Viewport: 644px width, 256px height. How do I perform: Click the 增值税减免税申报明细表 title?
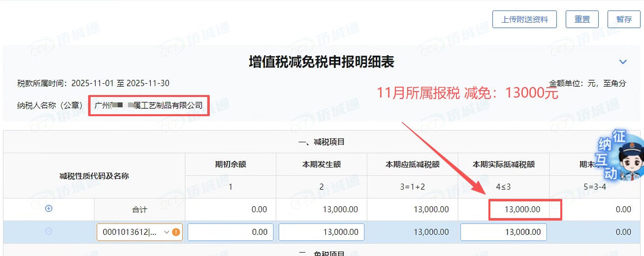322,62
